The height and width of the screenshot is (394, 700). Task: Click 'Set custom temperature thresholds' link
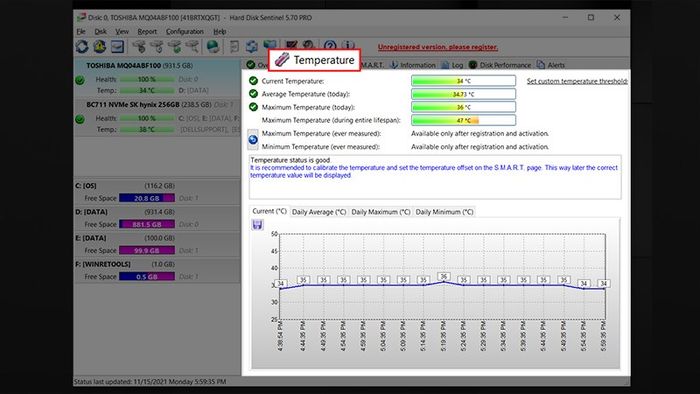coord(577,81)
